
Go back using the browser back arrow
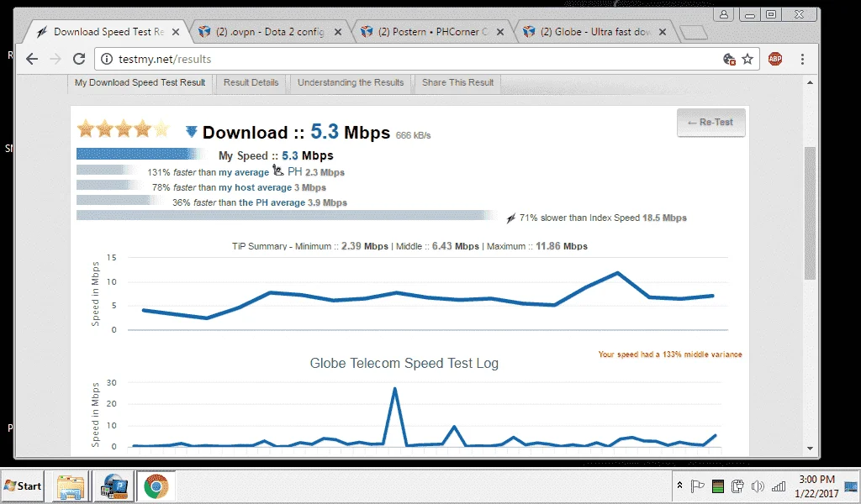coord(32,60)
